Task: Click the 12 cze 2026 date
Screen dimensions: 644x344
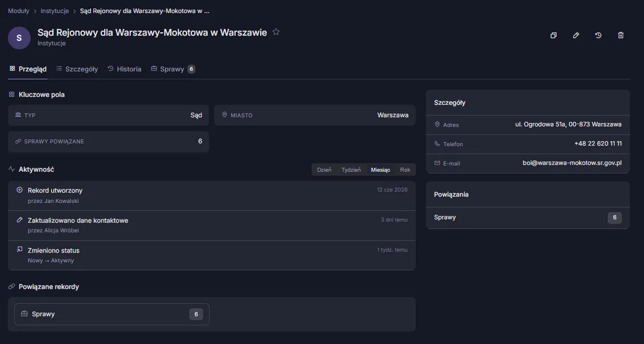Action: [392, 190]
